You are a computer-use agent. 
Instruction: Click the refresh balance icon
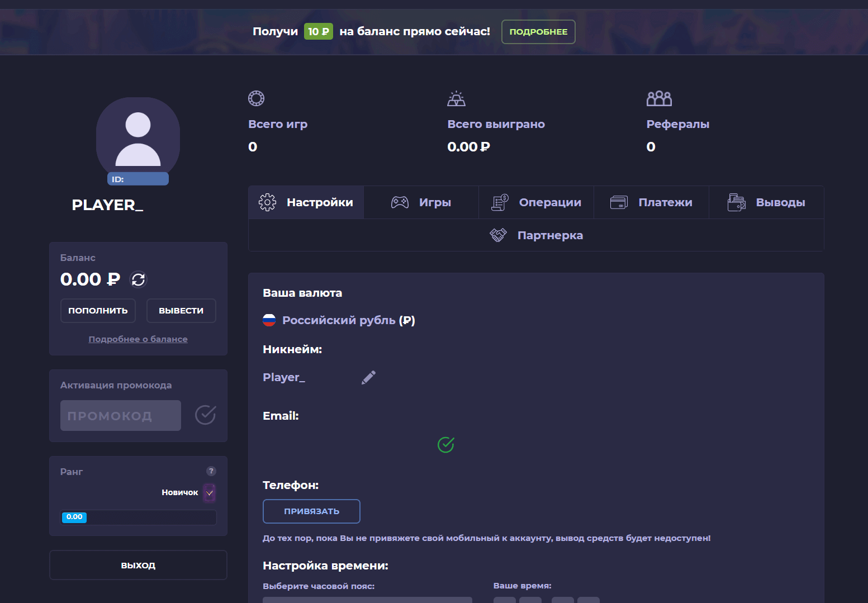[138, 279]
